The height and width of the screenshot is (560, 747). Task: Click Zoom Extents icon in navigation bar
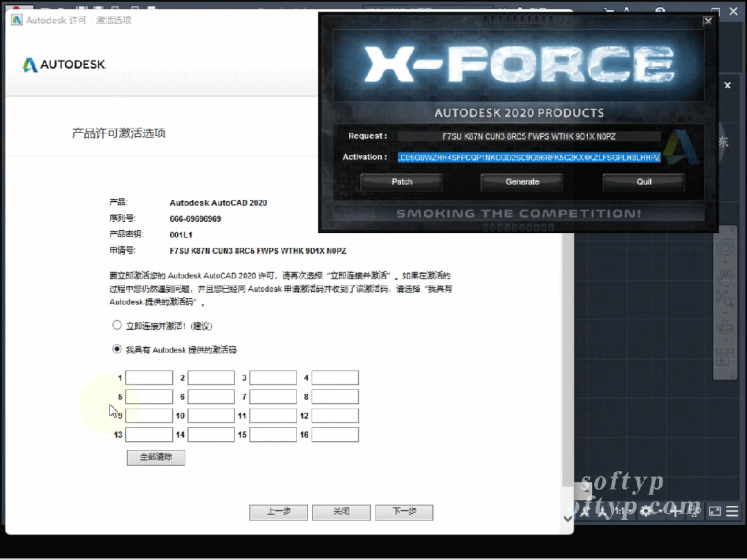click(725, 299)
